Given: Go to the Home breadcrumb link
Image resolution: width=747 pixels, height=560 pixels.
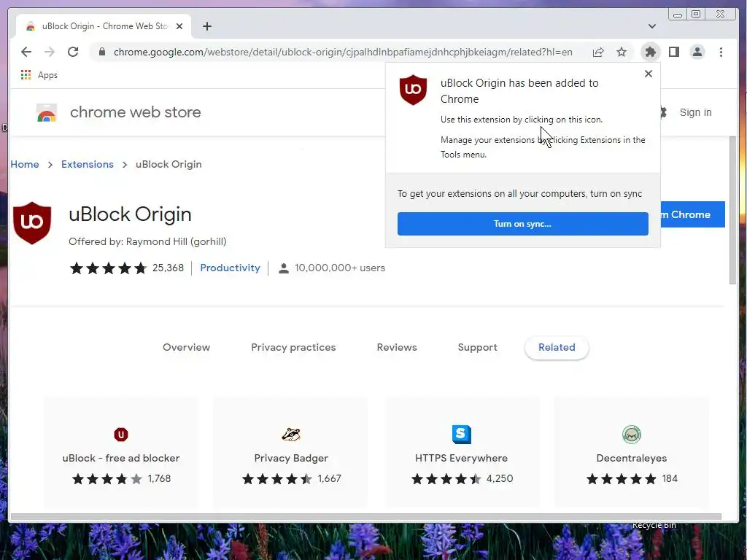Looking at the screenshot, I should (25, 164).
